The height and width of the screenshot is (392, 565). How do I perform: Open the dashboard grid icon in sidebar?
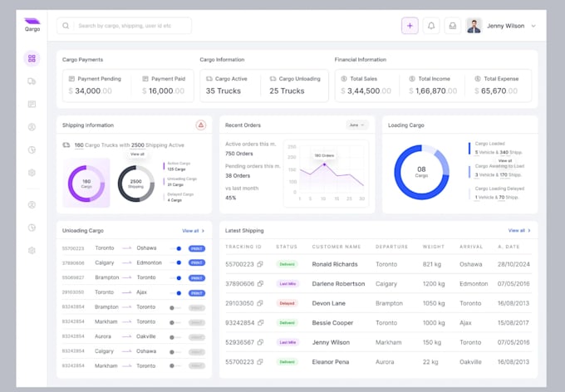point(32,58)
